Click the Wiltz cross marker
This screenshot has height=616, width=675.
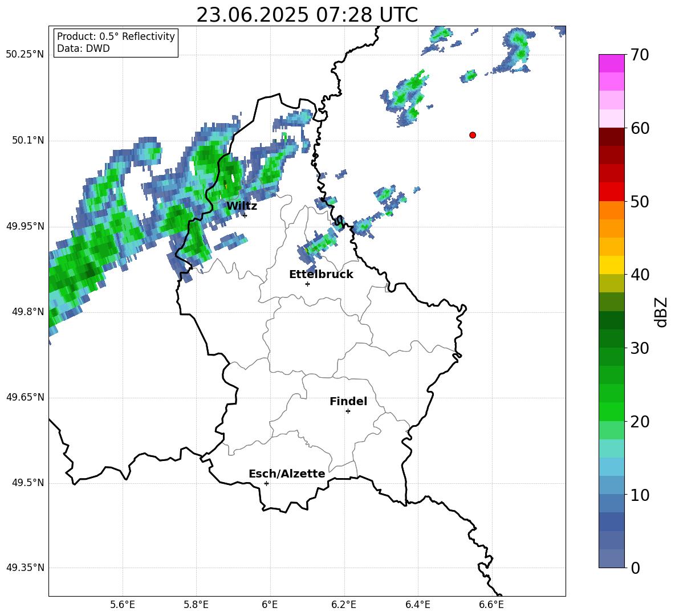point(245,215)
